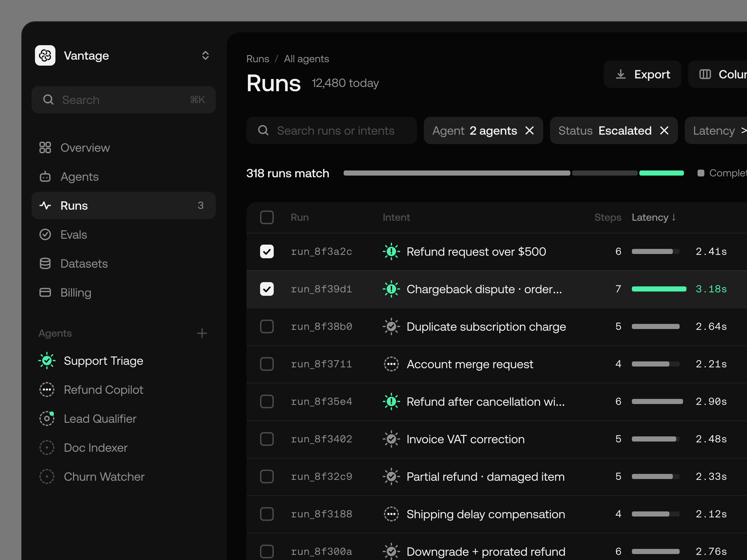Click the Churn Watcher dashed circle icon
The height and width of the screenshot is (560, 747).
[x=47, y=477]
